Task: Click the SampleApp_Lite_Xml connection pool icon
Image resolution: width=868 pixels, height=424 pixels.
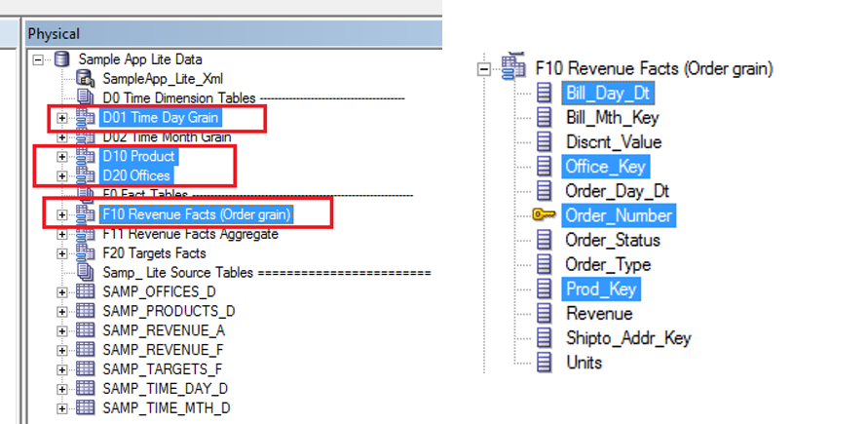Action: 86,79
